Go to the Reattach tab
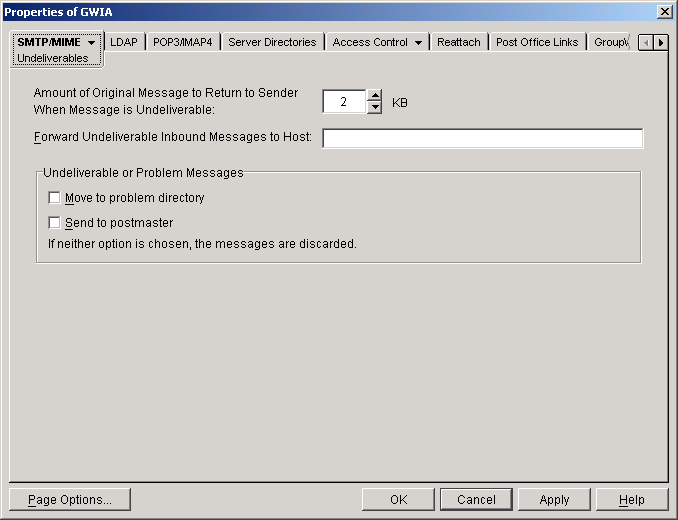The image size is (678, 520). 458,42
